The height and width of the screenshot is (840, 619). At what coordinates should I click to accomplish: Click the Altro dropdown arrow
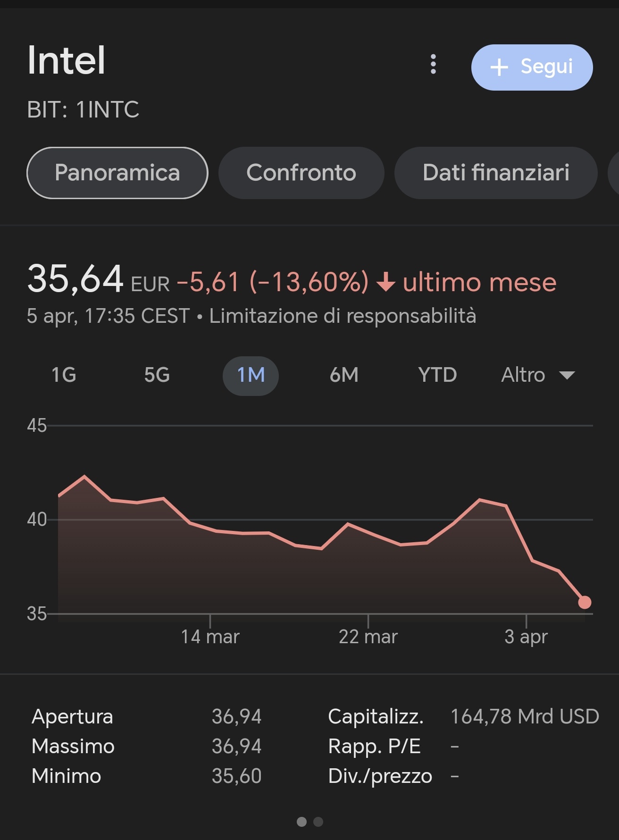pyautogui.click(x=567, y=376)
